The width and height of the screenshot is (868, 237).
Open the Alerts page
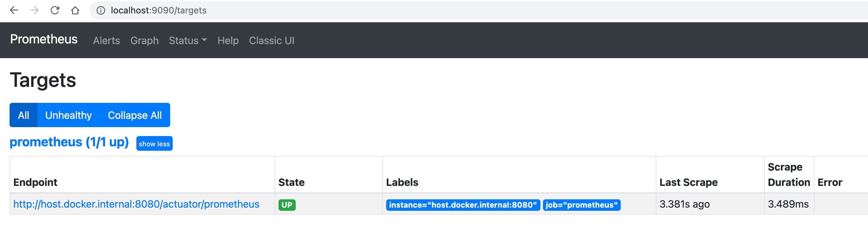point(106,41)
